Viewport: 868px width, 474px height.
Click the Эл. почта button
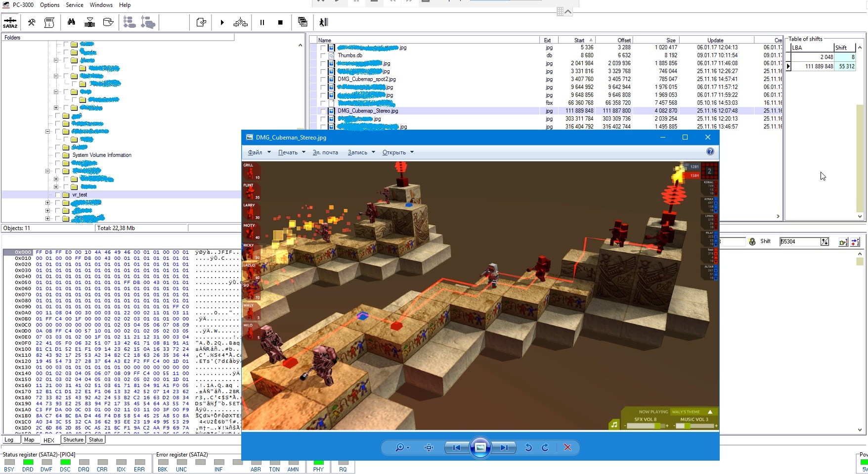(325, 152)
